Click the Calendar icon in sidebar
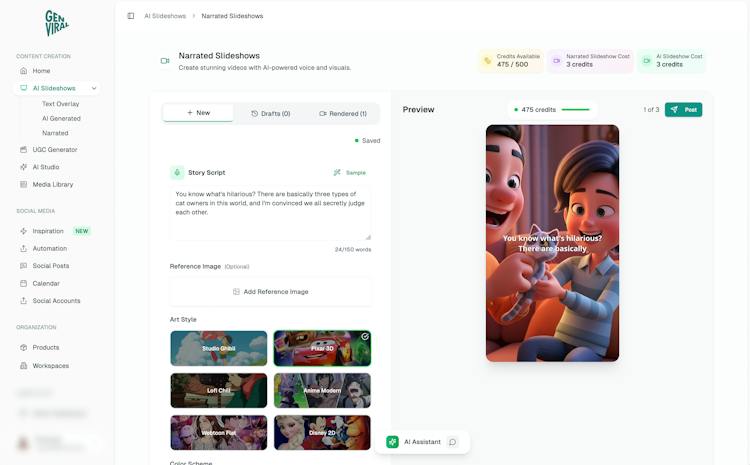This screenshot has height=465, width=750. click(x=23, y=283)
